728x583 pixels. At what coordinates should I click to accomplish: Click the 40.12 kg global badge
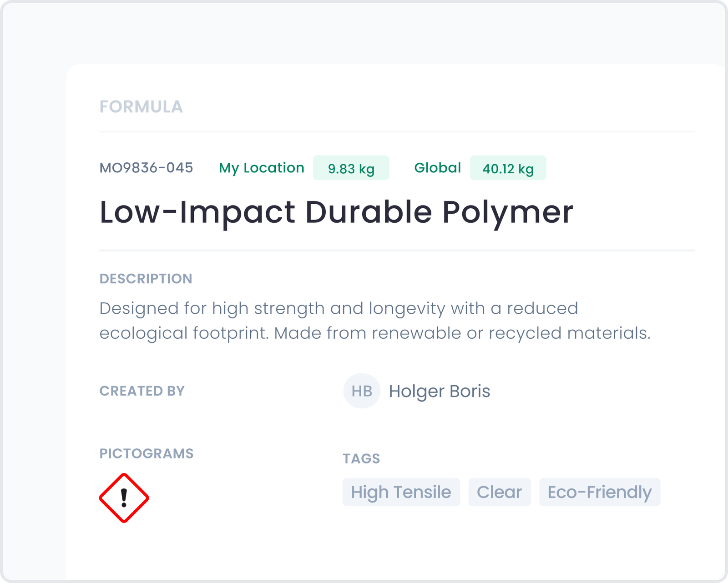click(x=508, y=168)
